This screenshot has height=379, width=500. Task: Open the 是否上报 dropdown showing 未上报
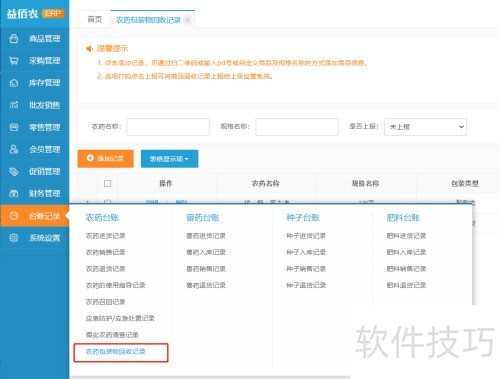point(425,127)
